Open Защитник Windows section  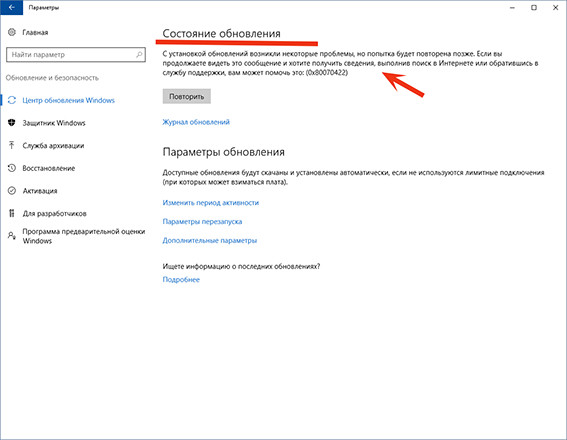pos(54,123)
